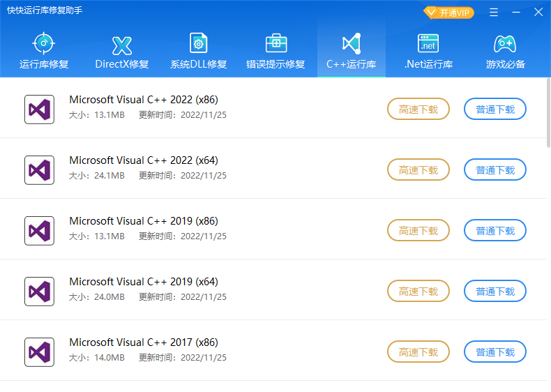Select the Microsoft Visual C++ 2017 (x86) title
Viewport: 551px width, 392px height.
click(x=144, y=342)
